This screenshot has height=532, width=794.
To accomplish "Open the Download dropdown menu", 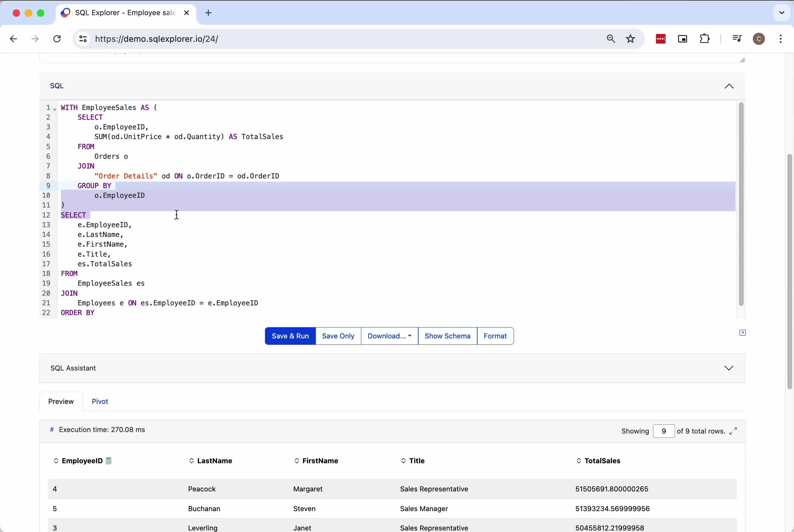I will click(389, 336).
